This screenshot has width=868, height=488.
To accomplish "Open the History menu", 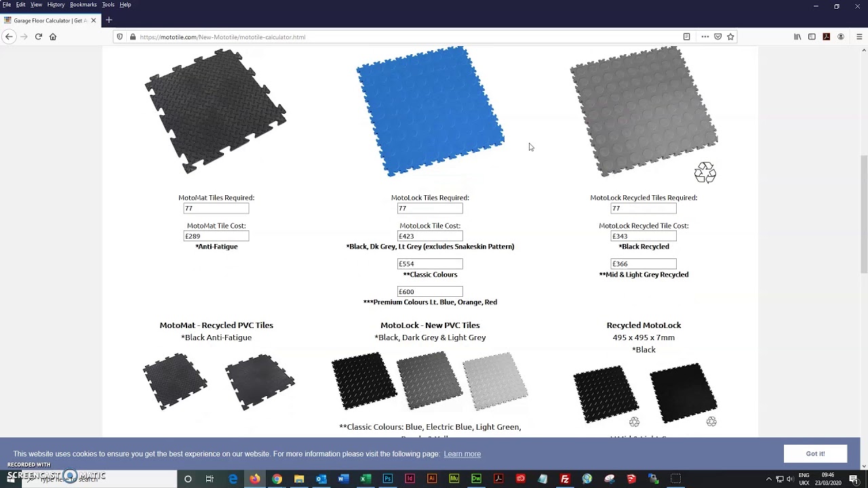I will 56,5.
